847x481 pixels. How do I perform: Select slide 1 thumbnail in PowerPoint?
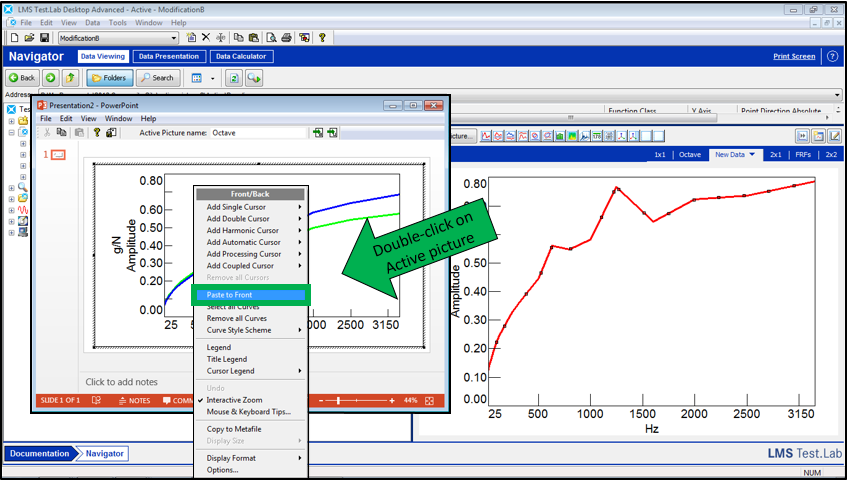coord(59,155)
